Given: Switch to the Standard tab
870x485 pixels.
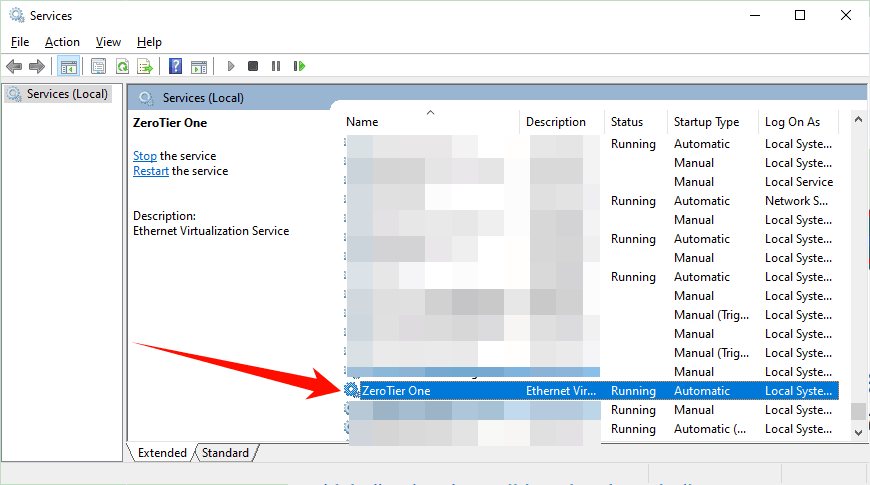Looking at the screenshot, I should click(x=225, y=453).
